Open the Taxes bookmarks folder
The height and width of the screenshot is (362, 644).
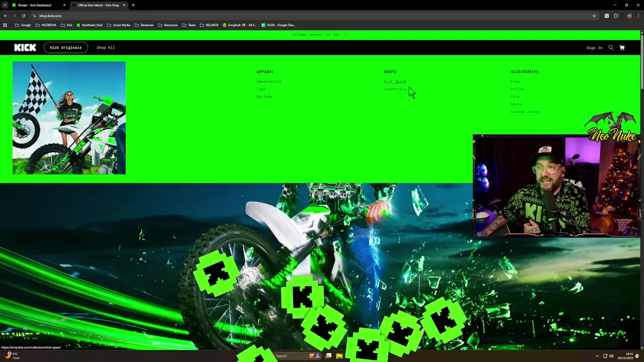point(189,25)
